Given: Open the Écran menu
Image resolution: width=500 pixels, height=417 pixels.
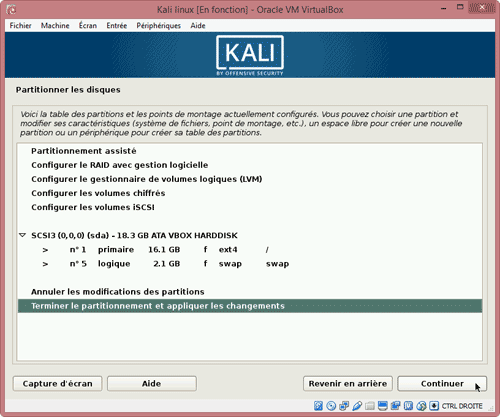Looking at the screenshot, I should coord(88,26).
